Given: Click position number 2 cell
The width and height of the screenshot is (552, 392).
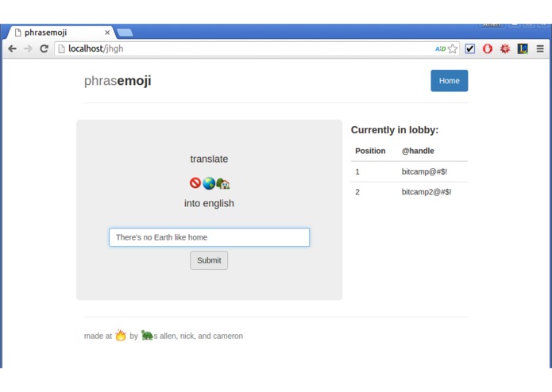Looking at the screenshot, I should click(x=357, y=192).
